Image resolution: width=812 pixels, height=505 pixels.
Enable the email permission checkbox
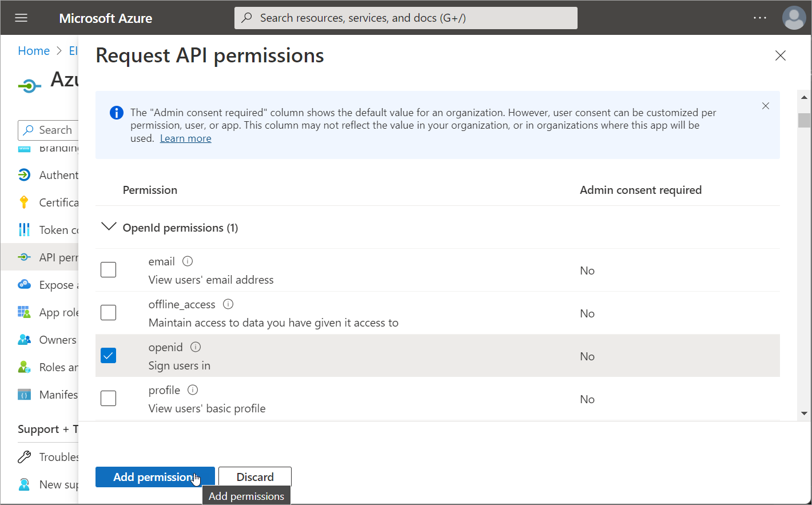click(108, 269)
